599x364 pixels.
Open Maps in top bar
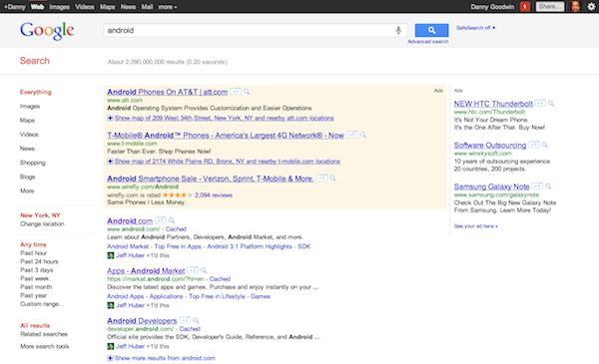click(x=108, y=7)
